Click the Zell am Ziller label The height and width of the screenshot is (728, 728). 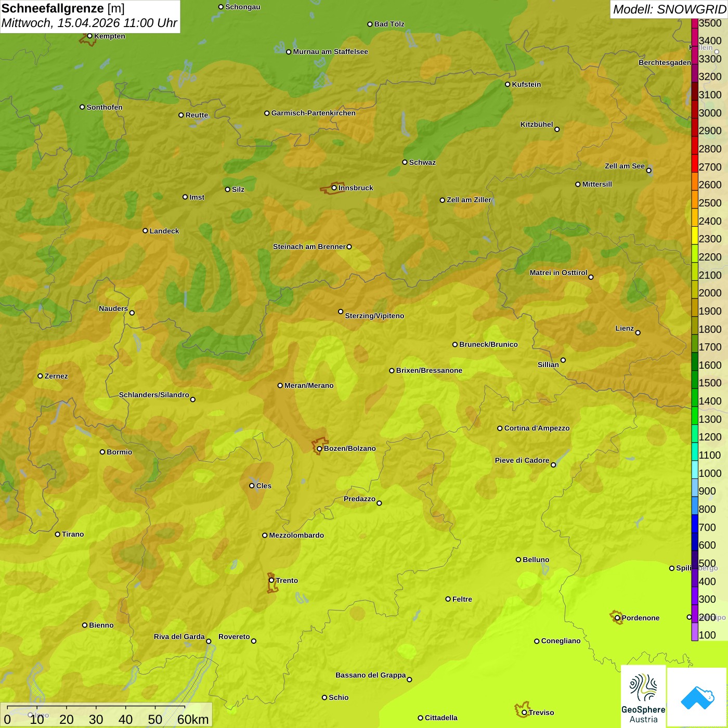[469, 200]
